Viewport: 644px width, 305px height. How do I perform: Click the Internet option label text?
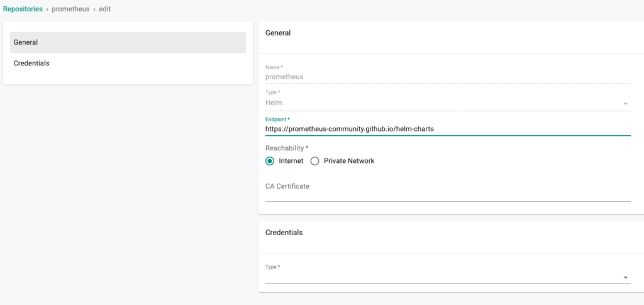[291, 161]
